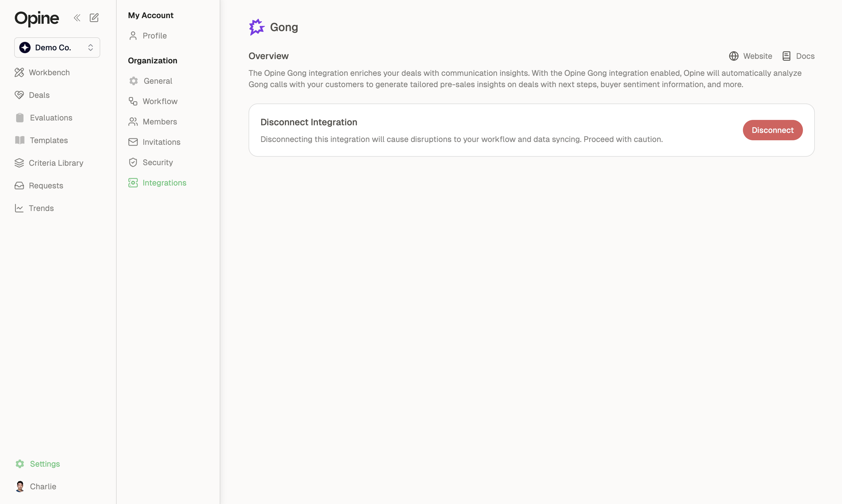This screenshot has height=504, width=842.
Task: Select the Workflow settings item
Action: click(x=160, y=101)
